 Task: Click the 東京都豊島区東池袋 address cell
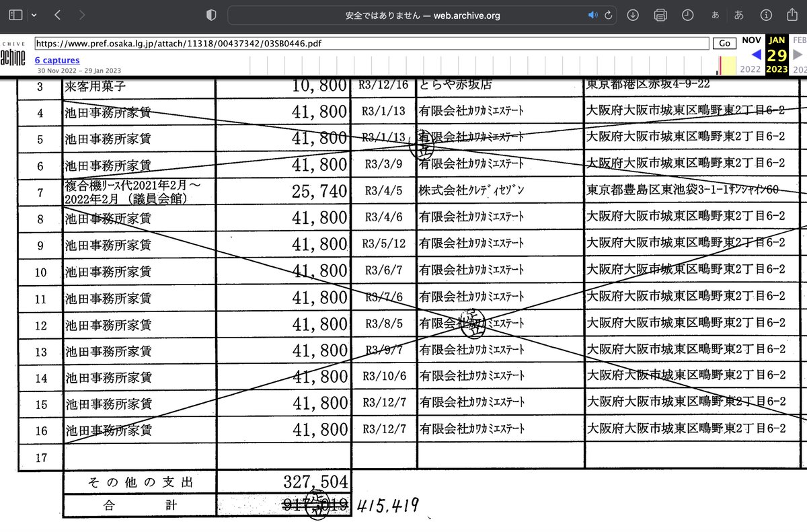pos(682,190)
